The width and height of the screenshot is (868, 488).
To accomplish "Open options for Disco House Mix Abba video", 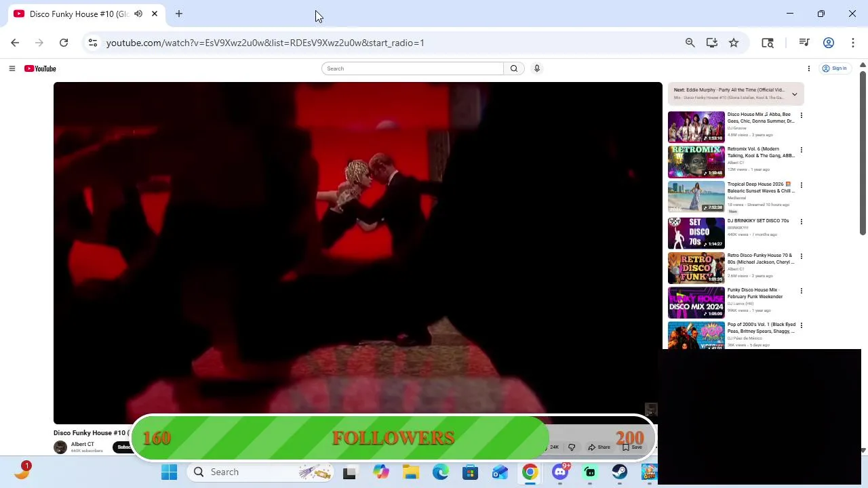I will coord(801,115).
